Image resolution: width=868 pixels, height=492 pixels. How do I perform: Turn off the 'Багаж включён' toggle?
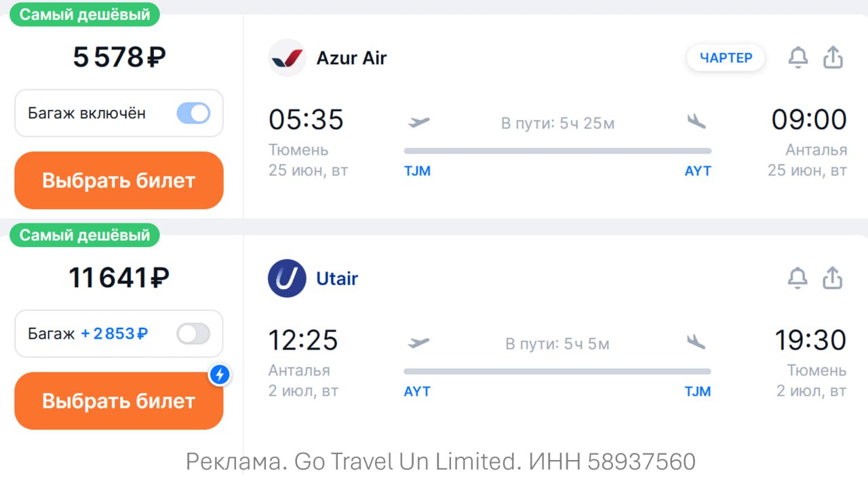[193, 113]
